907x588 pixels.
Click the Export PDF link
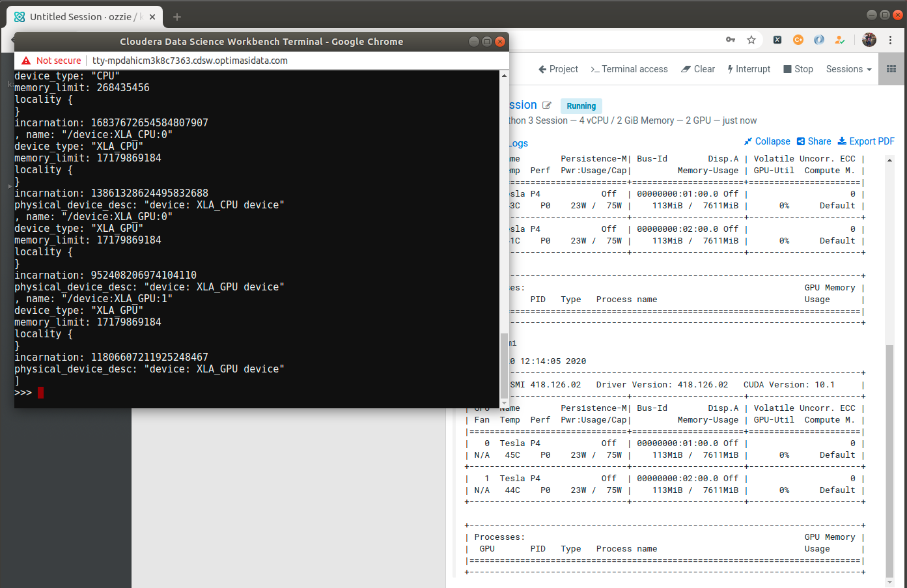(x=866, y=141)
